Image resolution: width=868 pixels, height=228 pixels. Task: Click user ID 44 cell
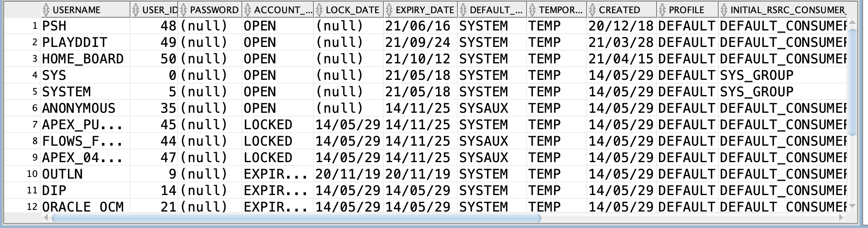click(154, 141)
